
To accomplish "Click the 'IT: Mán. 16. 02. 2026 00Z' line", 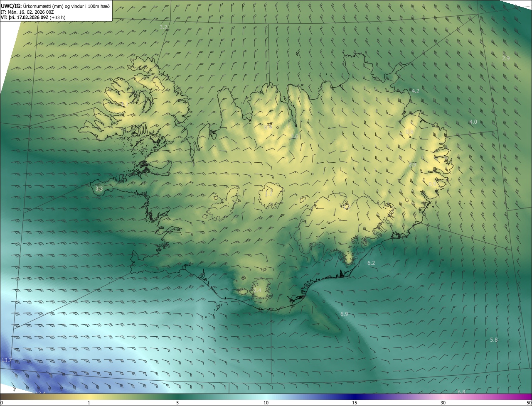I will click(x=27, y=12).
